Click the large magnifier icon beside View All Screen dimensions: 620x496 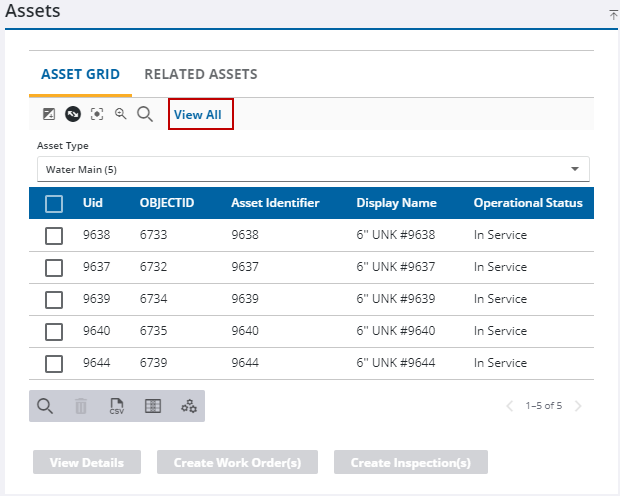[x=145, y=114]
